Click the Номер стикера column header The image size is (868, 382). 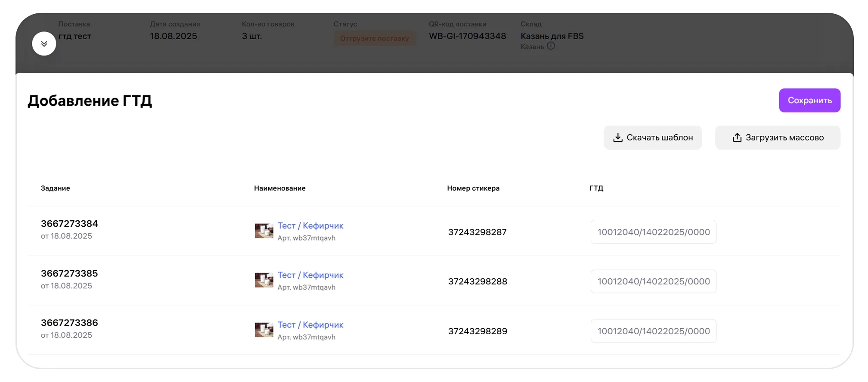point(473,188)
